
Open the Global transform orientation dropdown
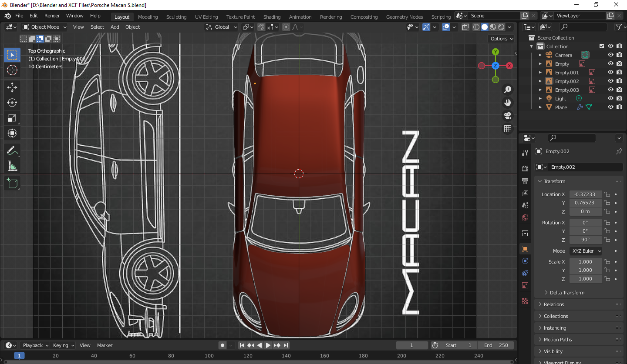(x=222, y=27)
